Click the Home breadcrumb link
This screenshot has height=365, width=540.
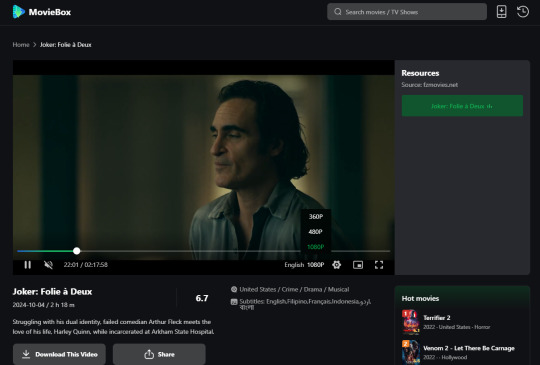pyautogui.click(x=21, y=45)
